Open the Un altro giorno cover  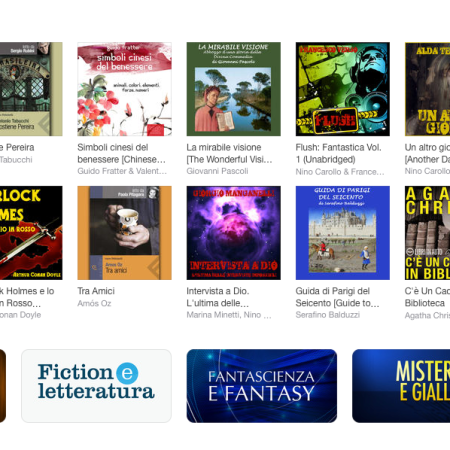[x=427, y=89]
